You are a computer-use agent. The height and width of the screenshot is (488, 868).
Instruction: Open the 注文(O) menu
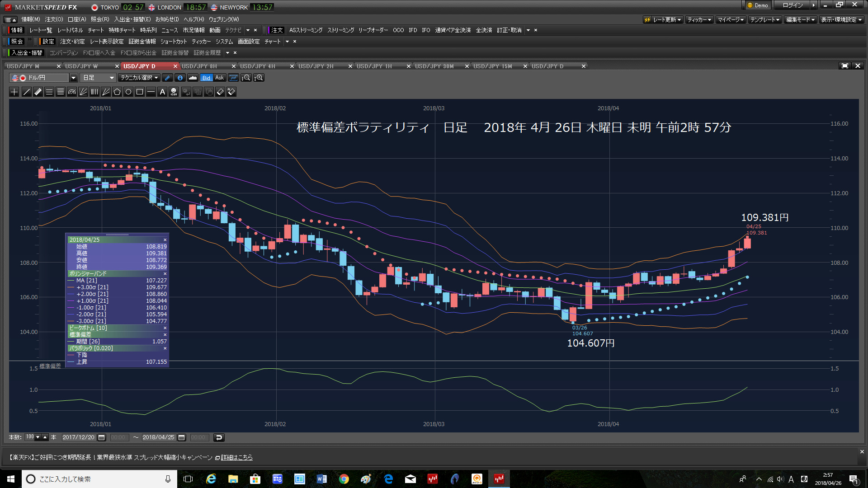pos(54,19)
